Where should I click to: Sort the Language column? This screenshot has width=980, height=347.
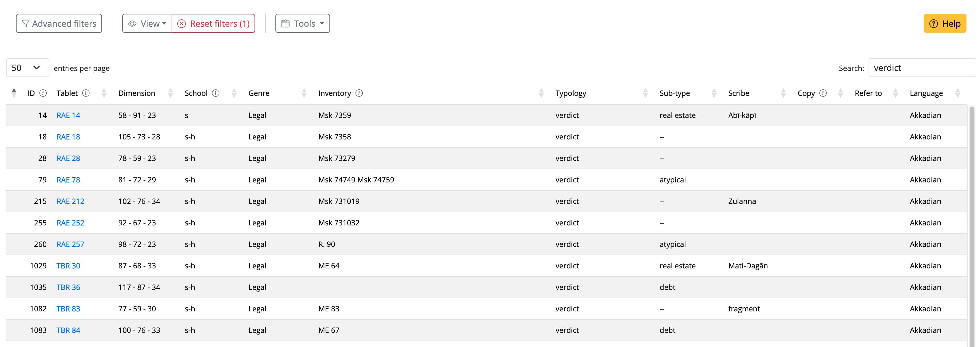pyautogui.click(x=958, y=93)
